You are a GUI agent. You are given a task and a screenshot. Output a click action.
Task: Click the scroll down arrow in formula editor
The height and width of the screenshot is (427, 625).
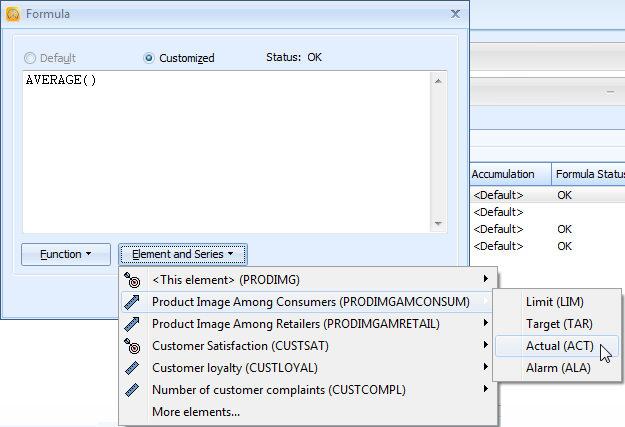click(438, 223)
